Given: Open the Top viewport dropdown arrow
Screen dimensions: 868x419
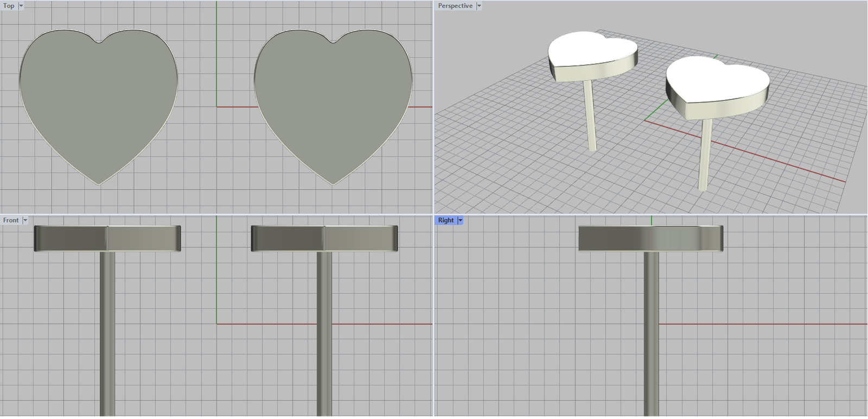Looking at the screenshot, I should point(21,6).
